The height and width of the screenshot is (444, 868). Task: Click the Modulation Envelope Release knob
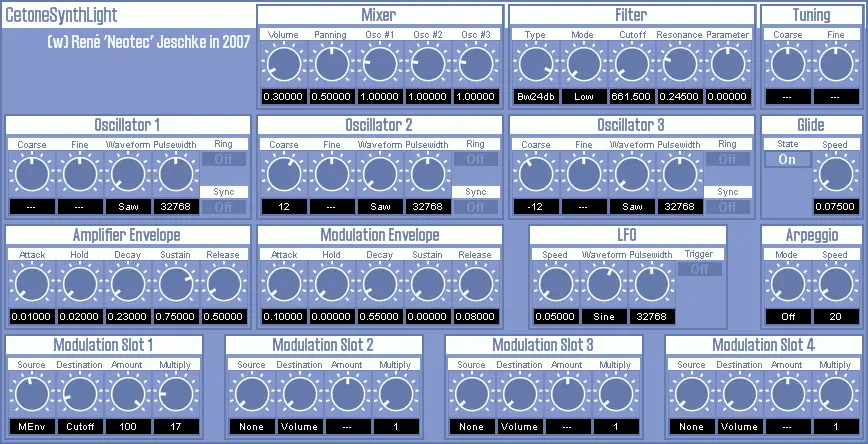click(x=476, y=285)
